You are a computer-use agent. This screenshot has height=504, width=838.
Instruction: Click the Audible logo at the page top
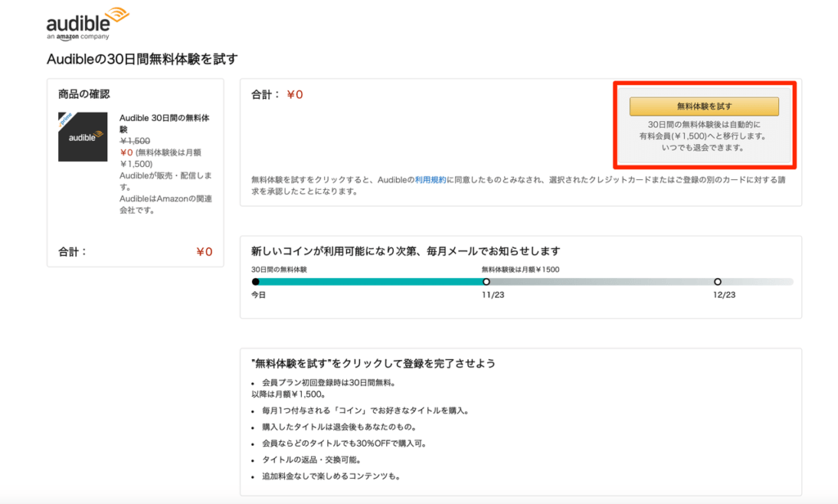click(x=88, y=24)
